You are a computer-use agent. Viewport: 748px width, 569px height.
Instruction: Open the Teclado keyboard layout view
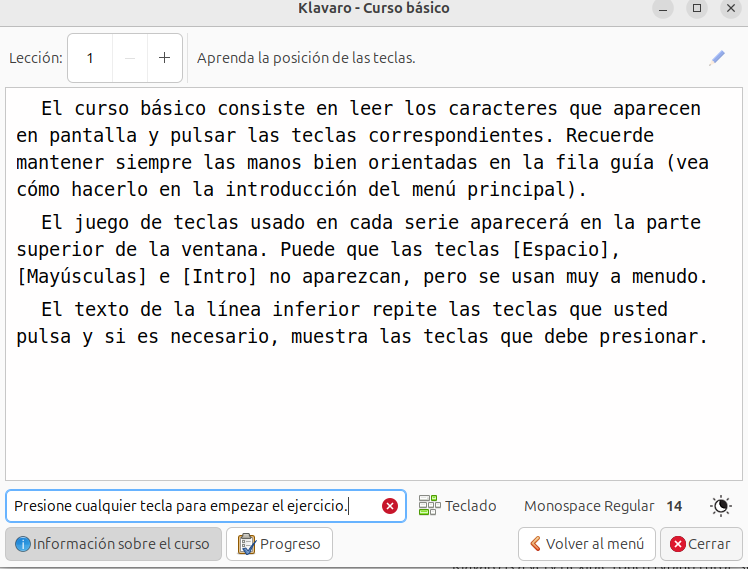click(x=458, y=506)
